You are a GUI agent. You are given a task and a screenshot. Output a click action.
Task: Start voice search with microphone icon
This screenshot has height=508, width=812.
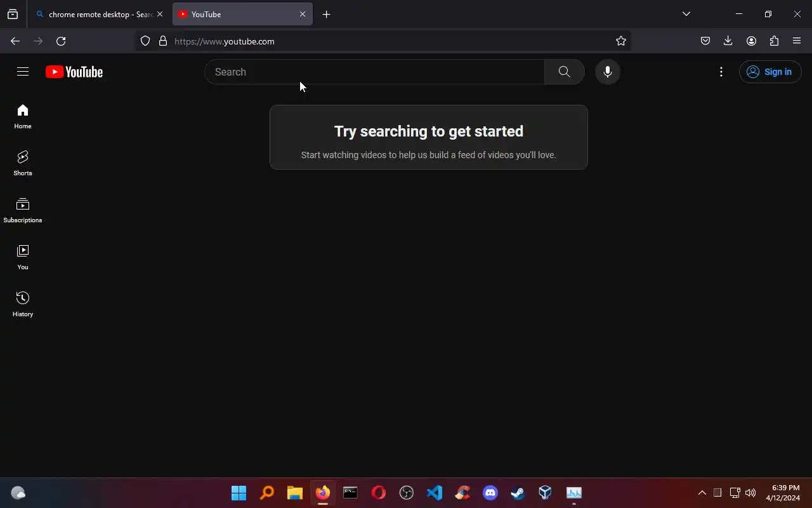608,72
